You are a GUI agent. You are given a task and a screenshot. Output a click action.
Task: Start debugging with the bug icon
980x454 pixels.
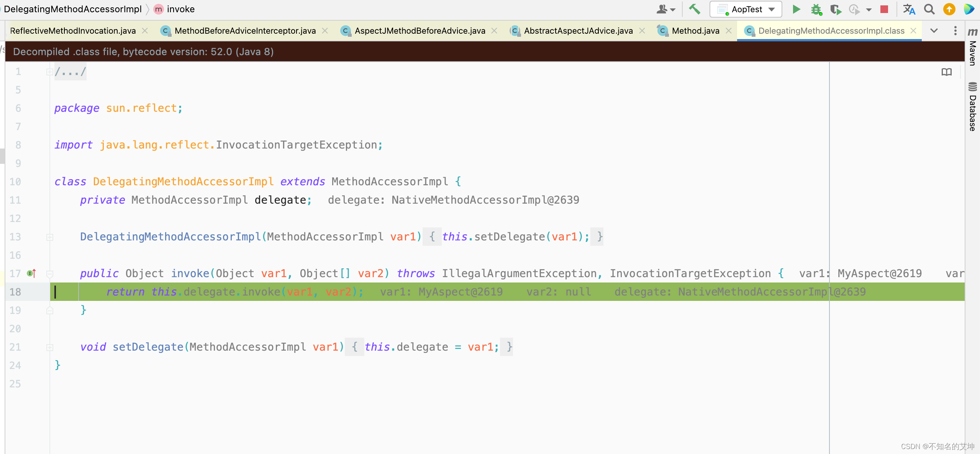point(816,9)
